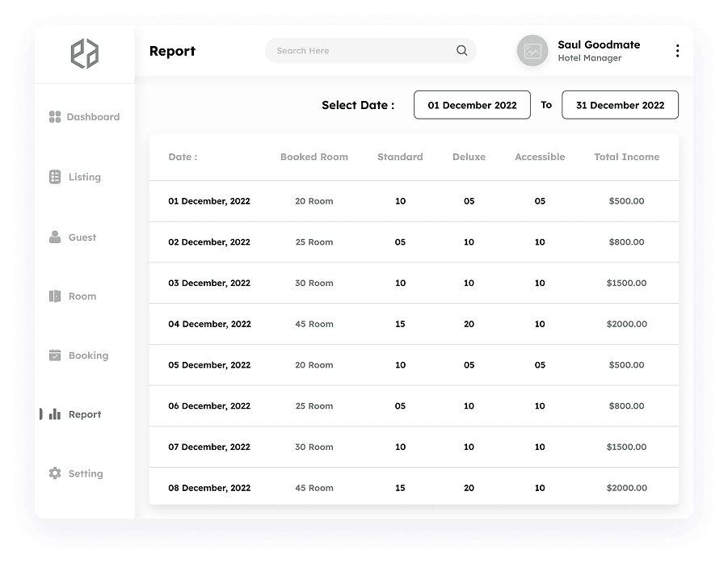This screenshot has width=728, height=563.
Task: Open Settings via the gear icon
Action: (x=54, y=473)
